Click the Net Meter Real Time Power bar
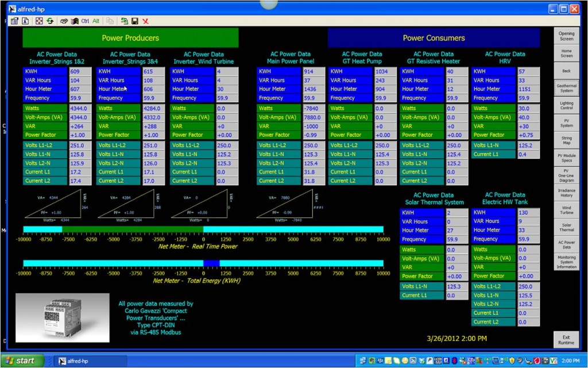The width and height of the screenshot is (588, 368). tap(203, 229)
